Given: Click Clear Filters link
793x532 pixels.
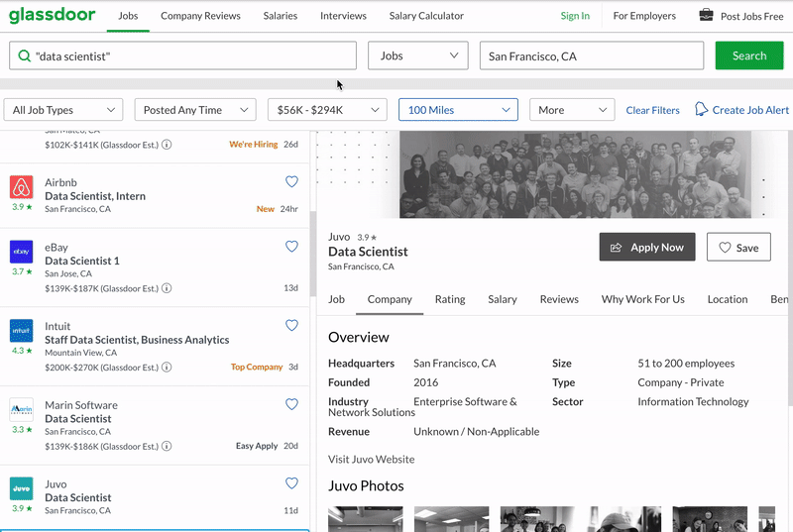Looking at the screenshot, I should pos(652,110).
